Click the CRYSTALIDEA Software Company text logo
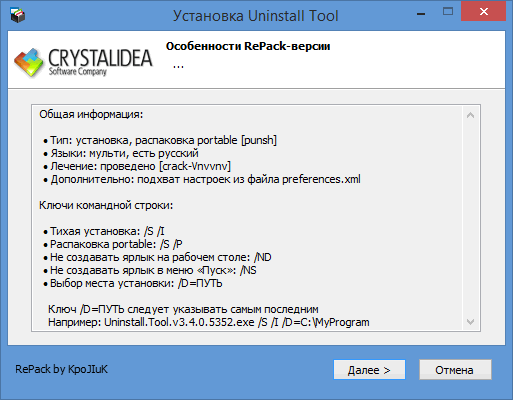513x400 pixels. (x=100, y=62)
